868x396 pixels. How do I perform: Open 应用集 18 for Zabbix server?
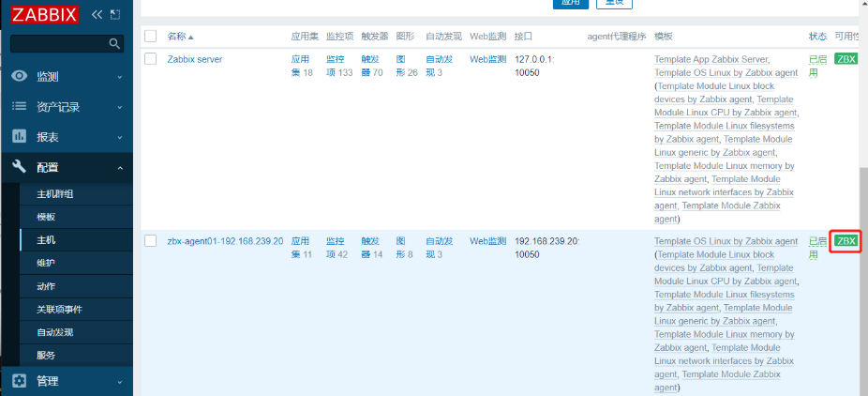(302, 66)
